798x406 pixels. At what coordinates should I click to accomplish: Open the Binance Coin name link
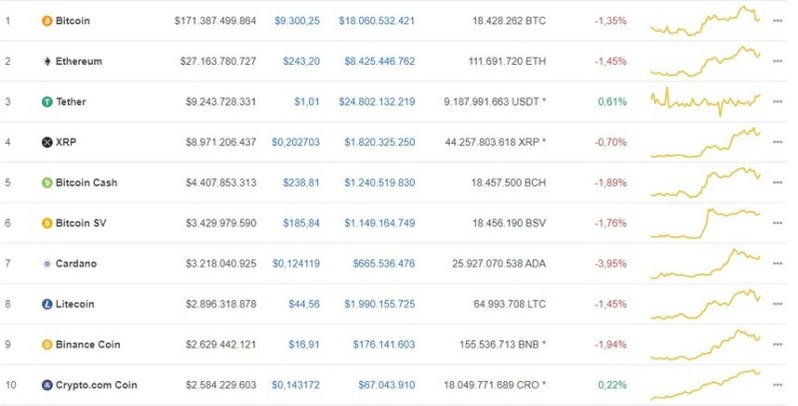87,344
